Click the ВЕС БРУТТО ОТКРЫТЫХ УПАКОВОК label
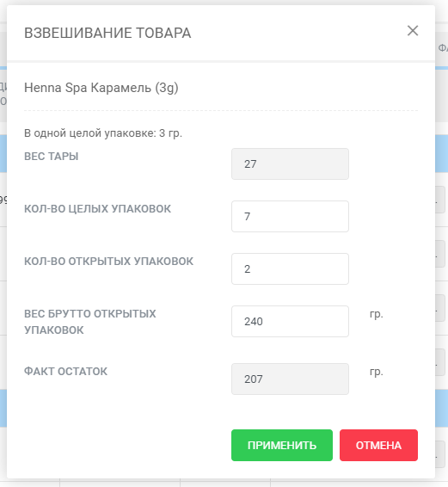This screenshot has height=487, width=448. coord(90,322)
